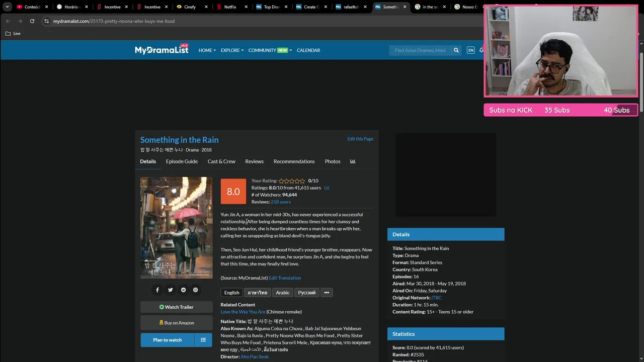Switch to the Cast & Crew tab
This screenshot has height=362, width=644.
pos(221,161)
